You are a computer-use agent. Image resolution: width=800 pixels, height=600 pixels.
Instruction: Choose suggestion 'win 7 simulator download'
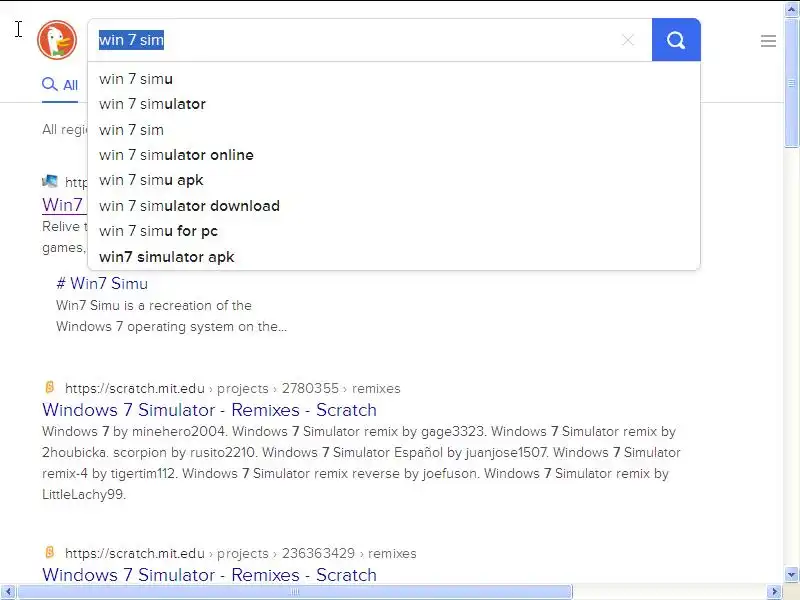coord(394,206)
